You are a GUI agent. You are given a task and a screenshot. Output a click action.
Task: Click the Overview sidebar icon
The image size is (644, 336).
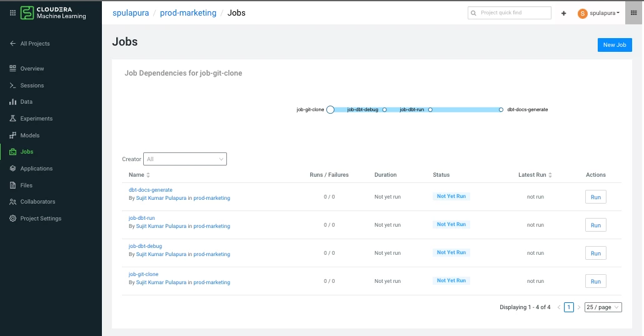tap(13, 68)
